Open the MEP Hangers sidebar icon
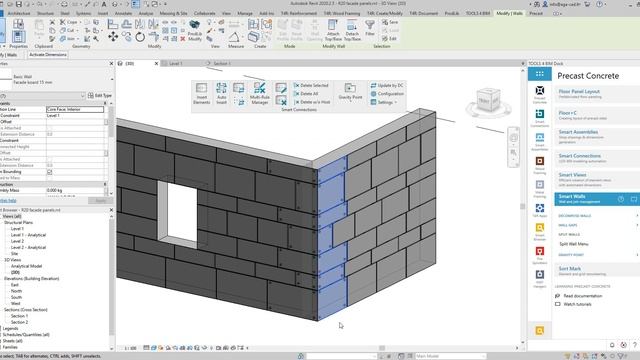The image size is (640, 360). [x=540, y=278]
